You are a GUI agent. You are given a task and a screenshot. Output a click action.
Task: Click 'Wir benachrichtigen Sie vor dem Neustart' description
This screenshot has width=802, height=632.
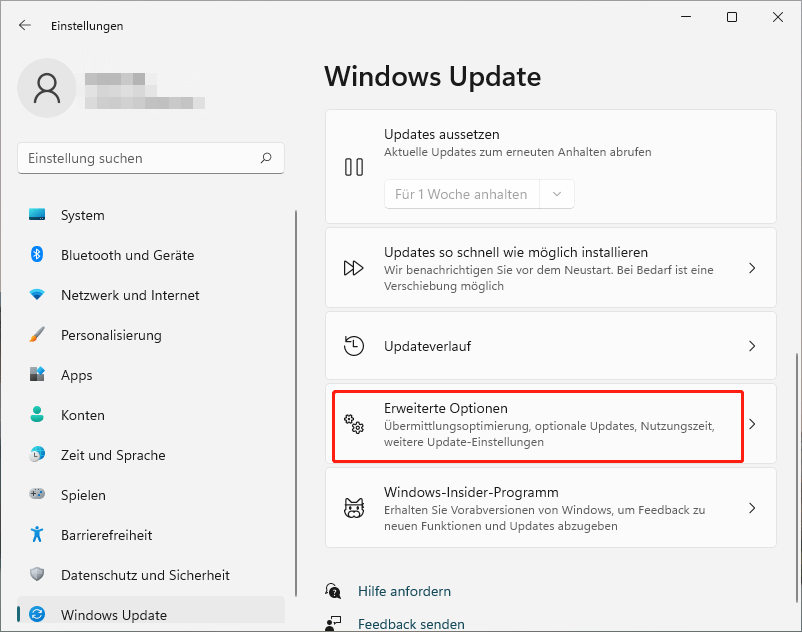click(x=548, y=278)
